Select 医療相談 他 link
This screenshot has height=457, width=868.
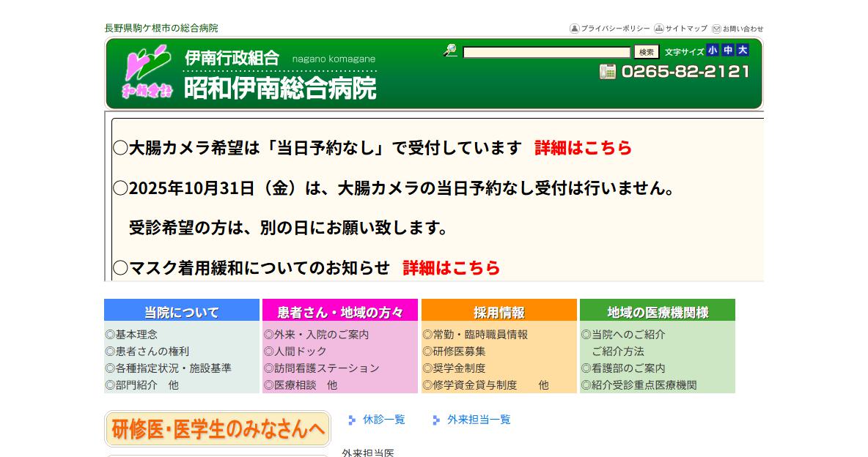tap(301, 385)
